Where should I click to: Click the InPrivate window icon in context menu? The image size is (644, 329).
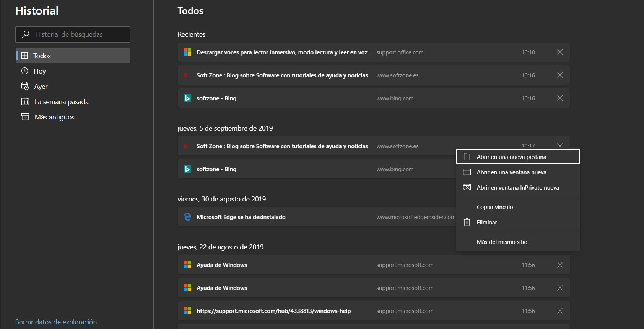(x=467, y=188)
